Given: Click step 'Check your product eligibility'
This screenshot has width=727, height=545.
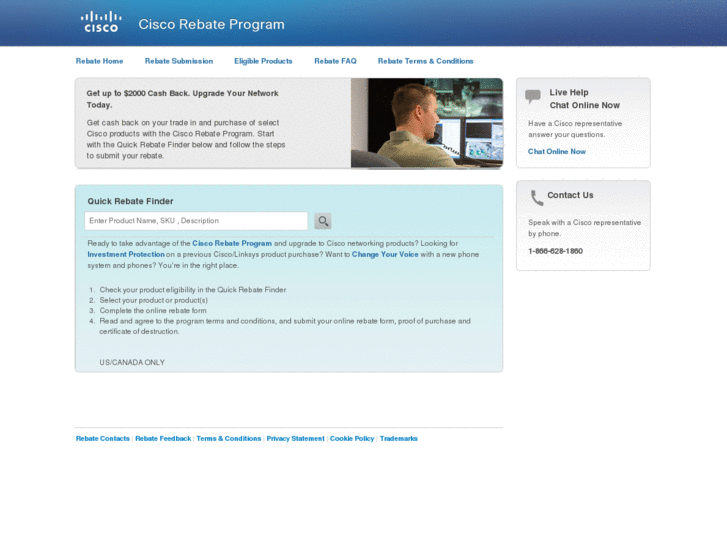Looking at the screenshot, I should pos(193,290).
